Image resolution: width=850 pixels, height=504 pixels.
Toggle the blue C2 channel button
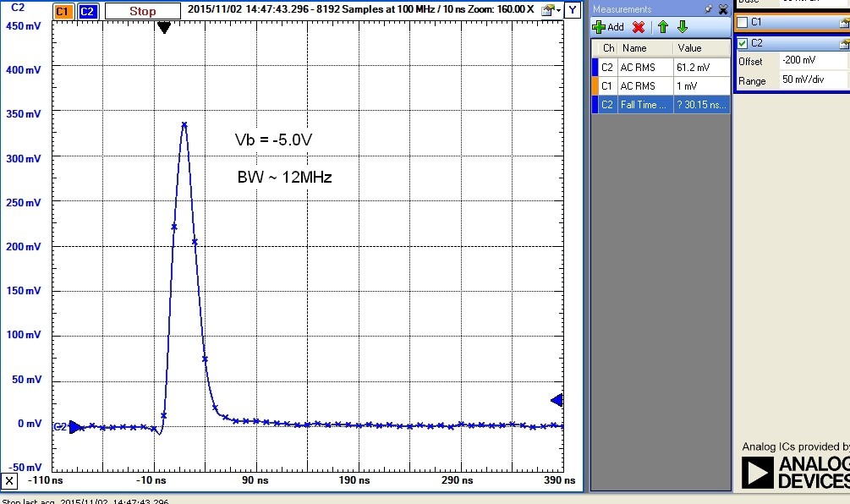87,11
